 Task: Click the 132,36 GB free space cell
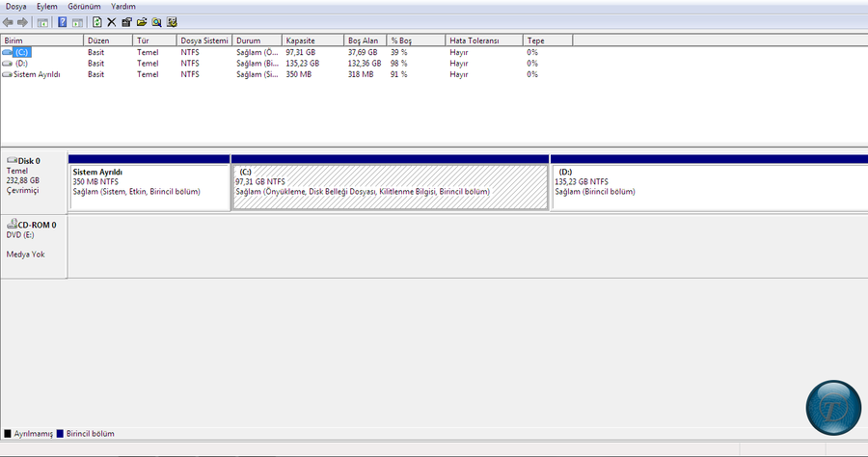click(365, 63)
